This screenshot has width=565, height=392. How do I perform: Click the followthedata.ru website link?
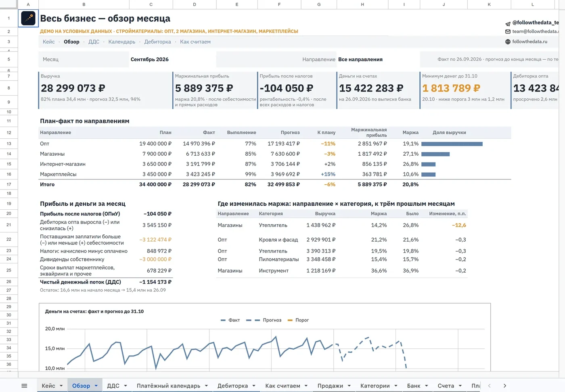pyautogui.click(x=529, y=42)
